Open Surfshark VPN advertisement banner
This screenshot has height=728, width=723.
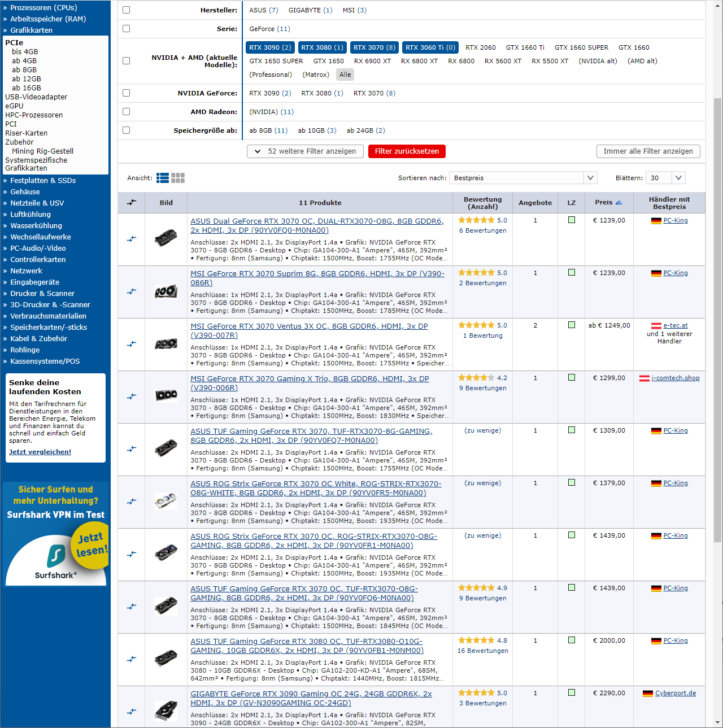click(x=55, y=534)
